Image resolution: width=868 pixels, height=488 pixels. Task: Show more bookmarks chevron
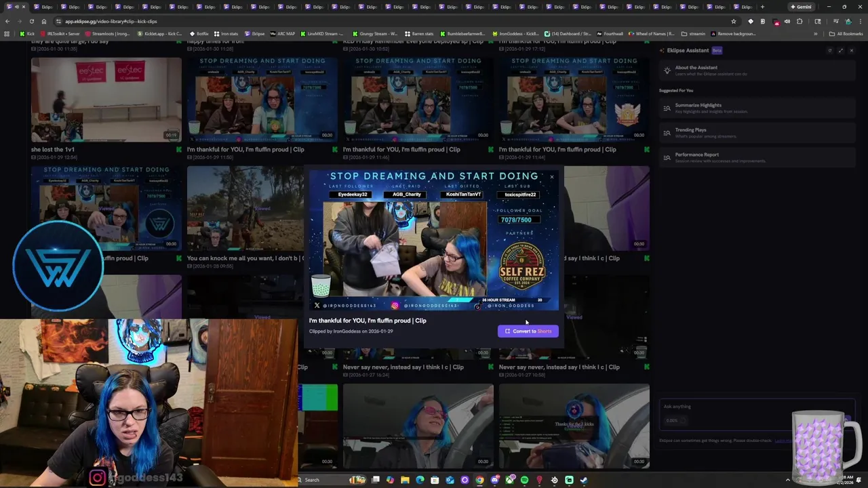(816, 33)
